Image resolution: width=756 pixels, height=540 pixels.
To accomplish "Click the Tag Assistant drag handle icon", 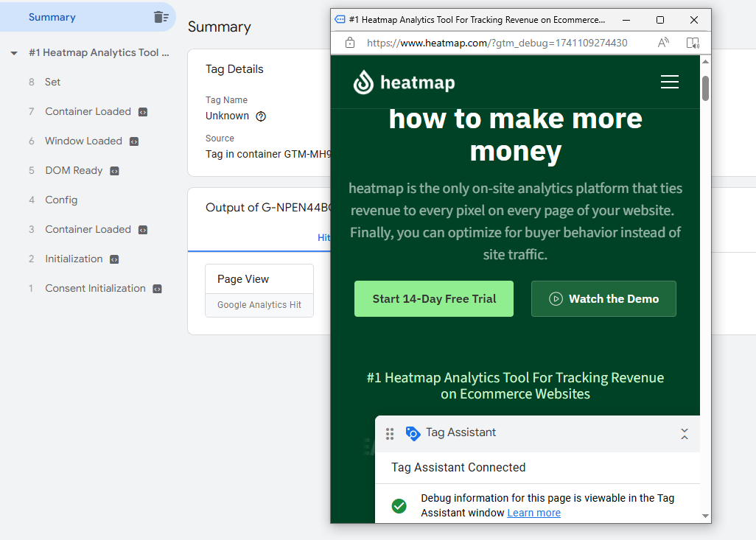I will [390, 434].
